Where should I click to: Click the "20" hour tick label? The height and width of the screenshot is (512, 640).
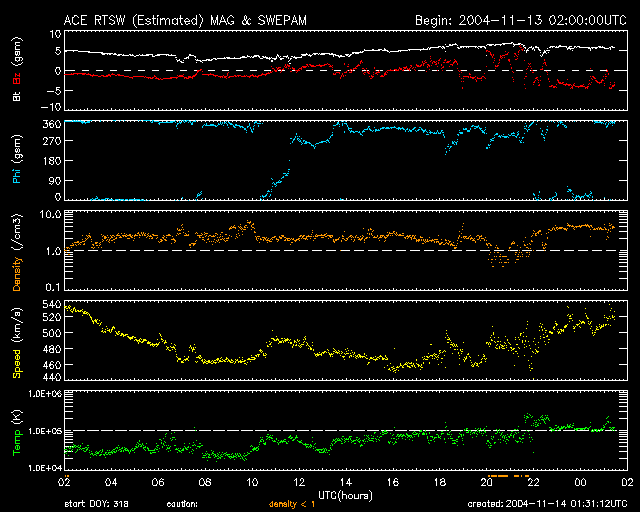click(487, 483)
